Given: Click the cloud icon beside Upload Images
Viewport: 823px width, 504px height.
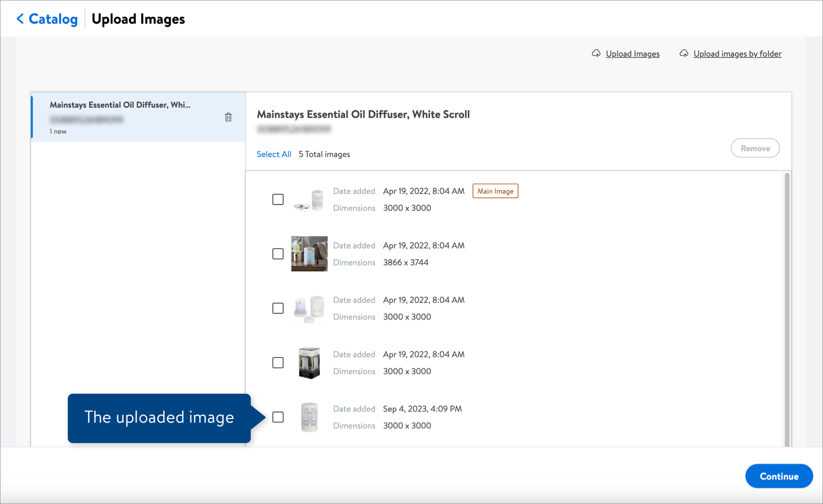Looking at the screenshot, I should tap(596, 54).
